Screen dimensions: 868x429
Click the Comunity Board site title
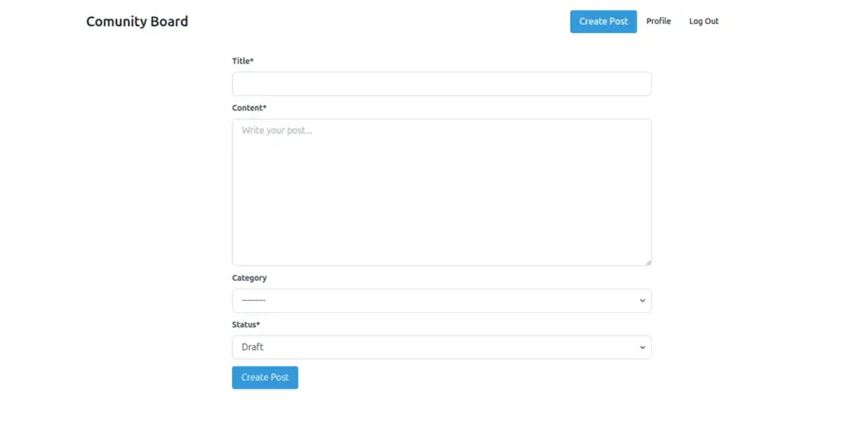(137, 21)
